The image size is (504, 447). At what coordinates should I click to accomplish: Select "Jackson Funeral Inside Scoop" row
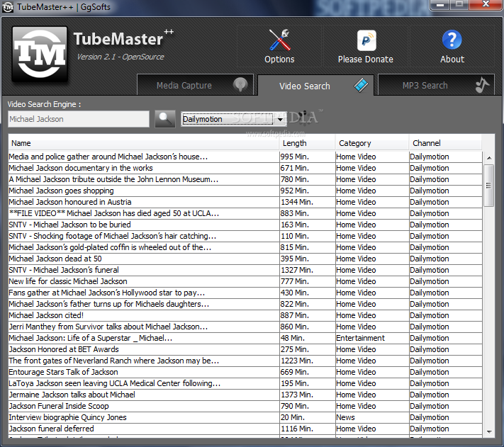(245, 406)
